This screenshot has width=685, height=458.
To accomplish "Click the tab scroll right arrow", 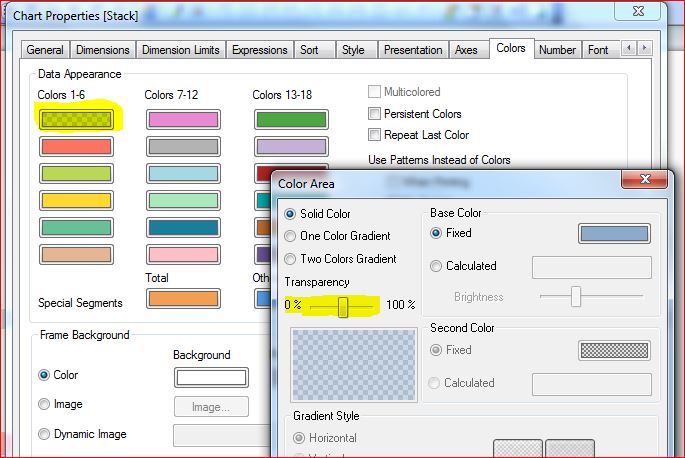I will (644, 48).
